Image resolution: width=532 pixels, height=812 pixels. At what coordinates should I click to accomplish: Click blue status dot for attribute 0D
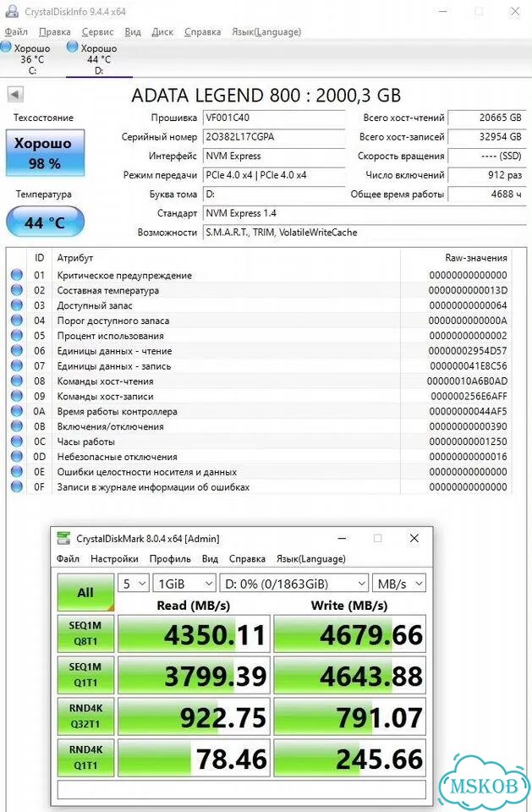pos(17,456)
